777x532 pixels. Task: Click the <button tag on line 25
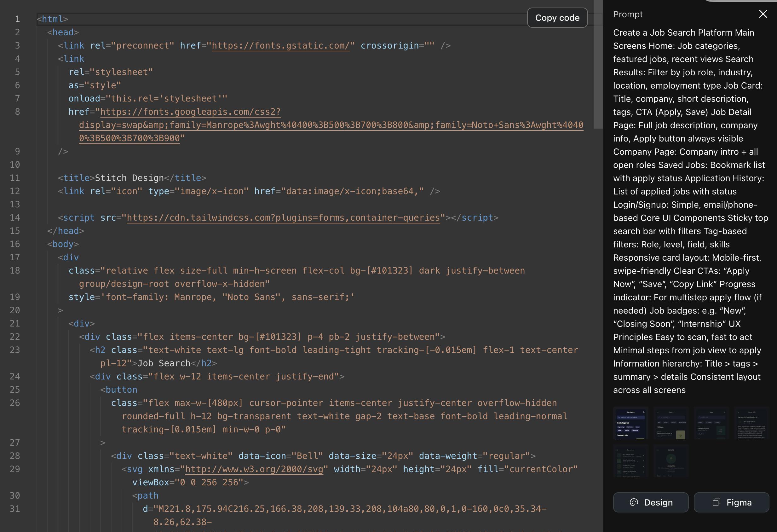pos(119,390)
